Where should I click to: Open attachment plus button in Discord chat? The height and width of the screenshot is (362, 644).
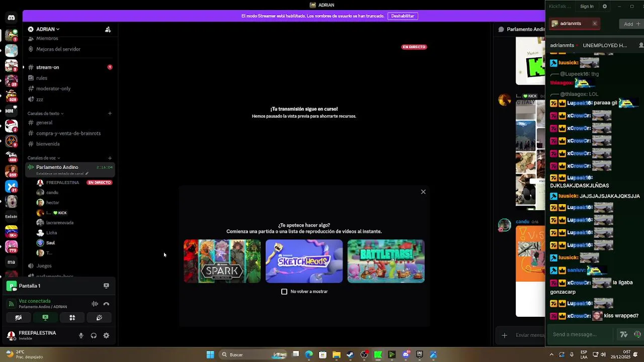click(x=504, y=335)
